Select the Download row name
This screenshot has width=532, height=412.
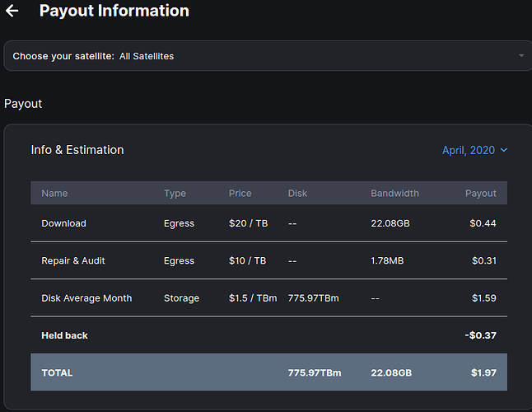coord(63,223)
